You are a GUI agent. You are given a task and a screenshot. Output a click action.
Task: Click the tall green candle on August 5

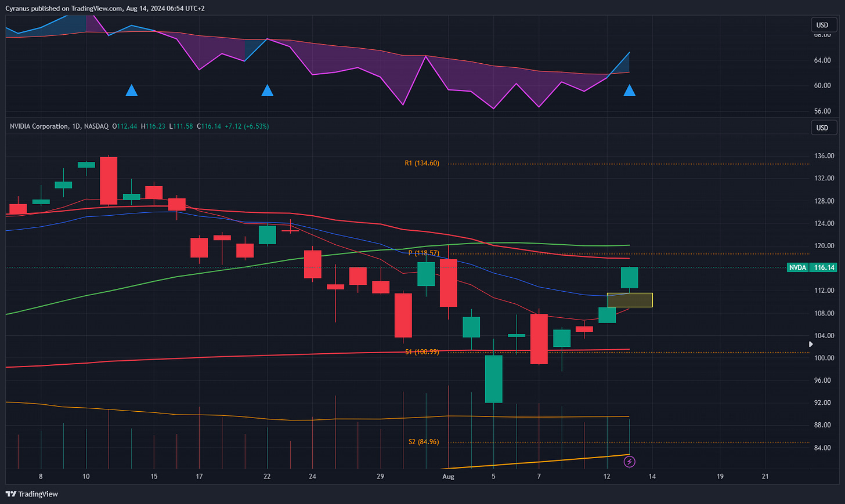tap(494, 379)
